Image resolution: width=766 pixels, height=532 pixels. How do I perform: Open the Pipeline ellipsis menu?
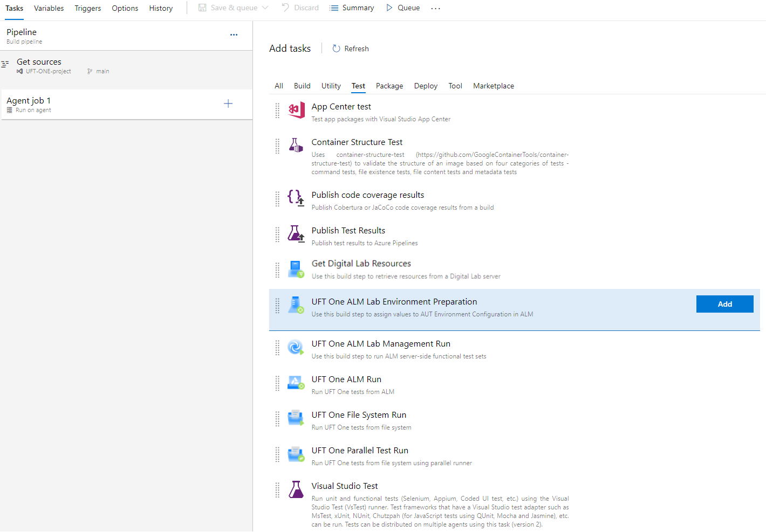click(x=234, y=34)
